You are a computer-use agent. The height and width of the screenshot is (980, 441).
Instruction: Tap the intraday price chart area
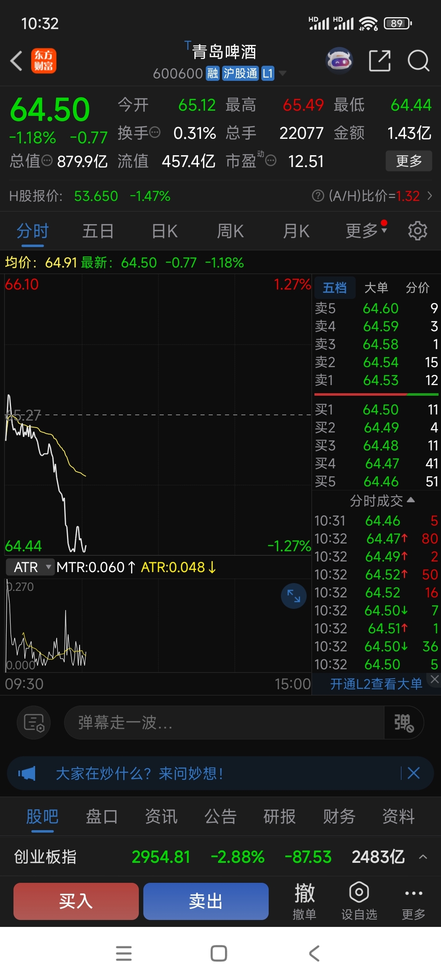pyautogui.click(x=158, y=414)
